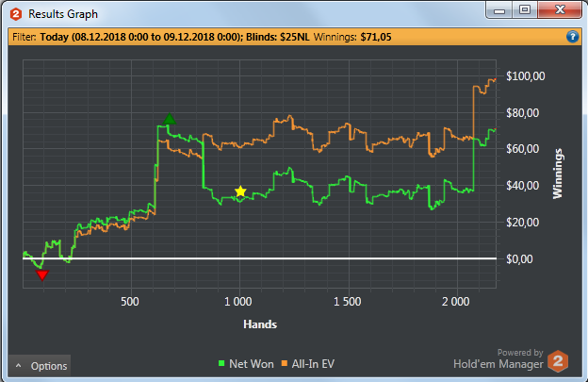This screenshot has width=588, height=382.
Task: Toggle the All-In EV legend entry
Action: (x=308, y=364)
